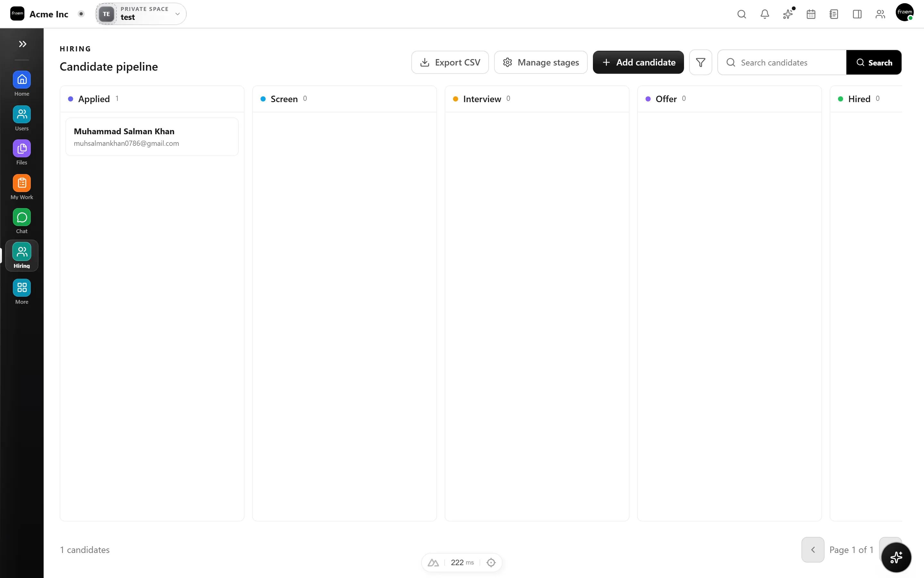The width and height of the screenshot is (924, 578).
Task: Open the user profile avatar
Action: [x=904, y=13]
